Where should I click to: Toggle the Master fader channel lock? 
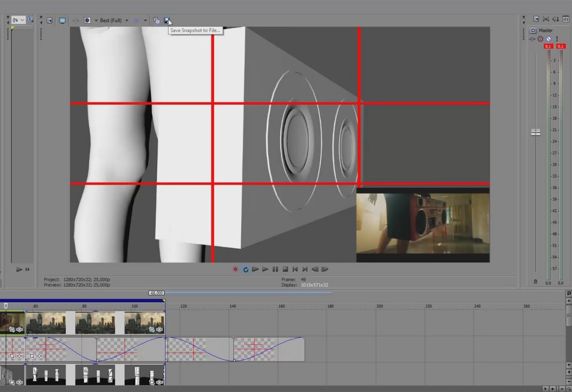535,282
